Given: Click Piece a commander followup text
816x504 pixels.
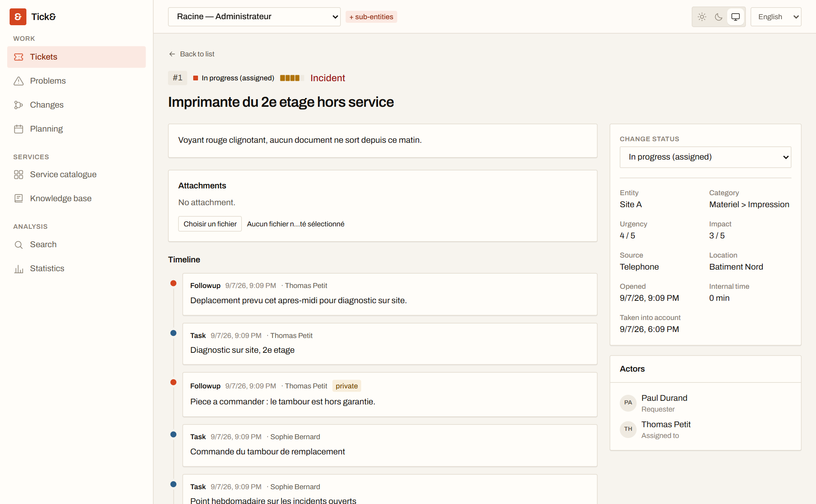Looking at the screenshot, I should (x=283, y=402).
